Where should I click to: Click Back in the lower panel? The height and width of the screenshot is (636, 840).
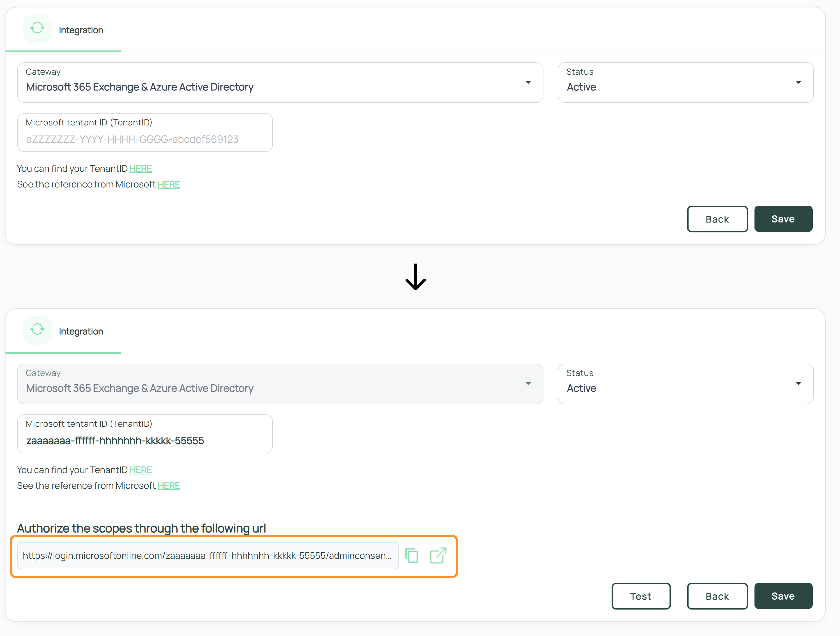[x=717, y=596]
